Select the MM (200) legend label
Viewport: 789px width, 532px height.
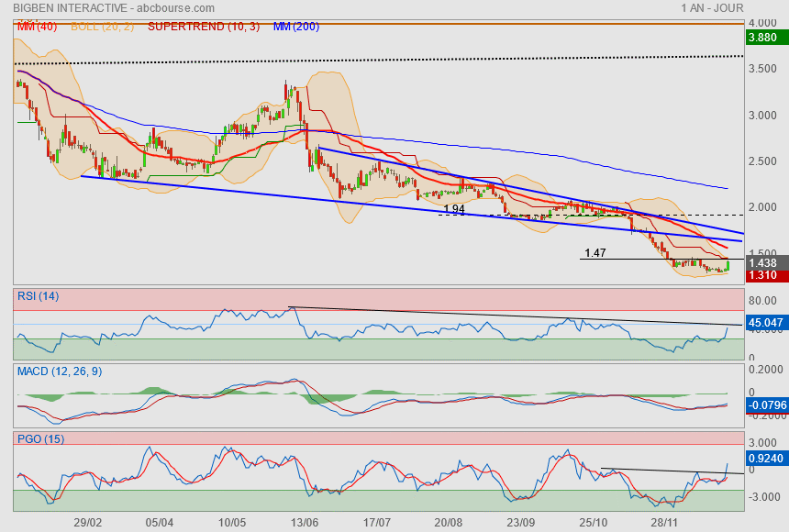pos(296,27)
